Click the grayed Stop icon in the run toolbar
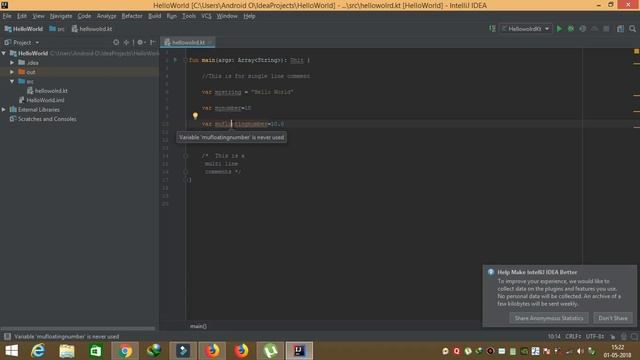 point(606,29)
